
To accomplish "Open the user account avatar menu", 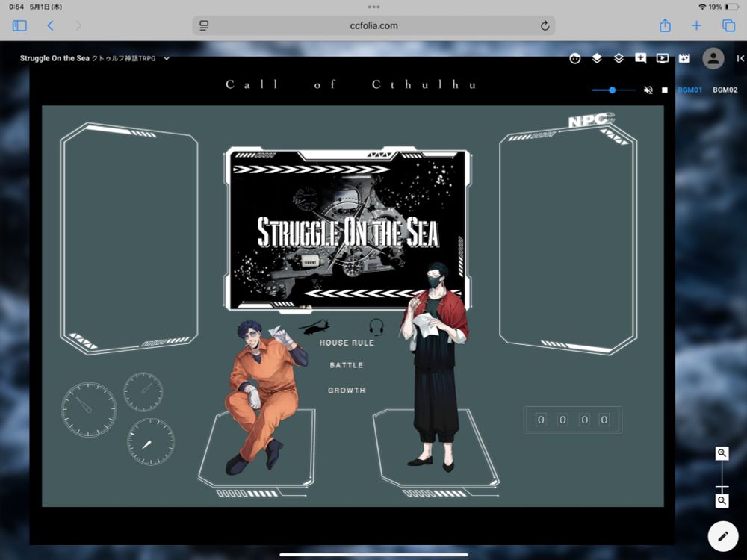I will [x=713, y=58].
